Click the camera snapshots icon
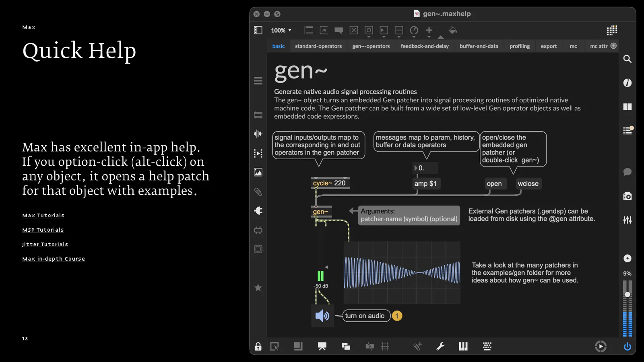The width and height of the screenshot is (644, 362). tap(627, 196)
